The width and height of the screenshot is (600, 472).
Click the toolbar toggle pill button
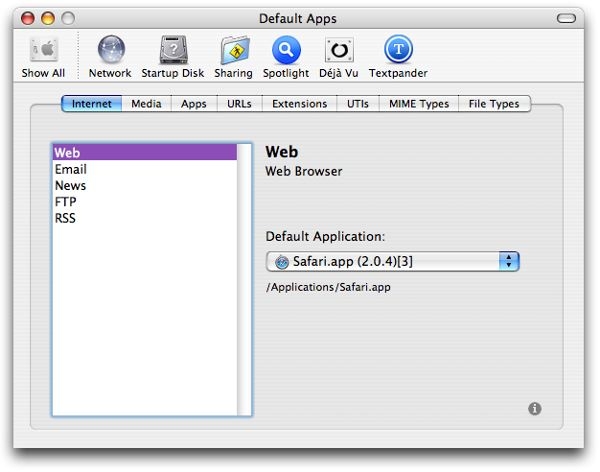pos(566,18)
